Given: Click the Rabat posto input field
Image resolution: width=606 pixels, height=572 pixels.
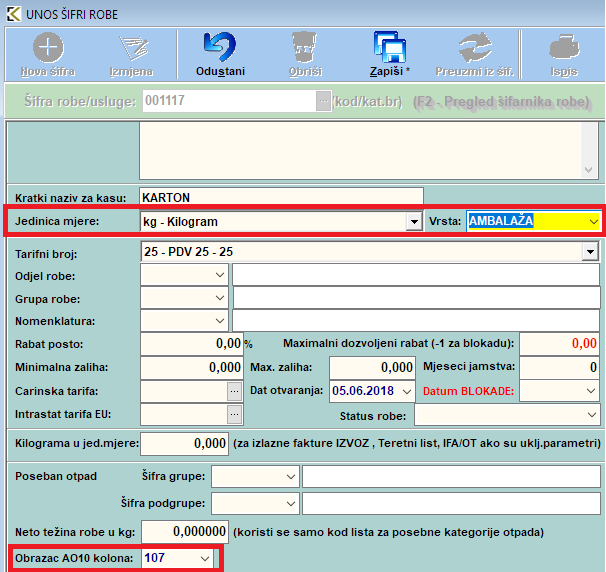Looking at the screenshot, I should (x=192, y=344).
